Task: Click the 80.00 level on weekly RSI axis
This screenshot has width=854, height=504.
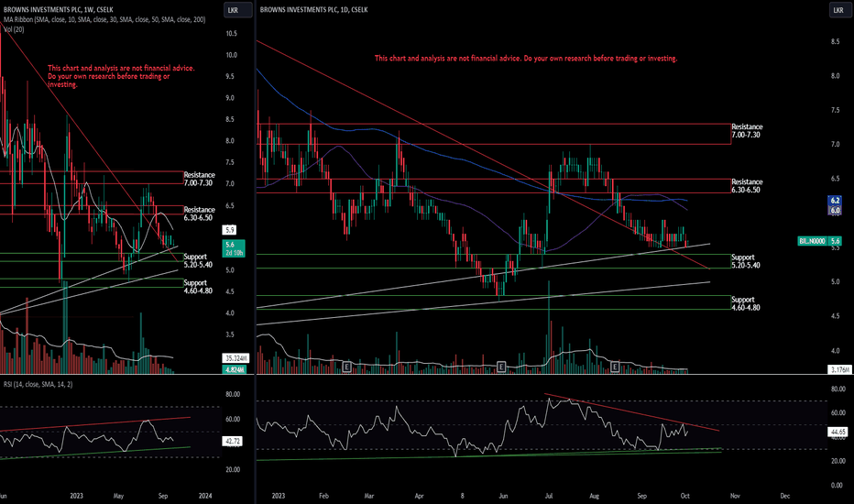Action: click(x=233, y=394)
